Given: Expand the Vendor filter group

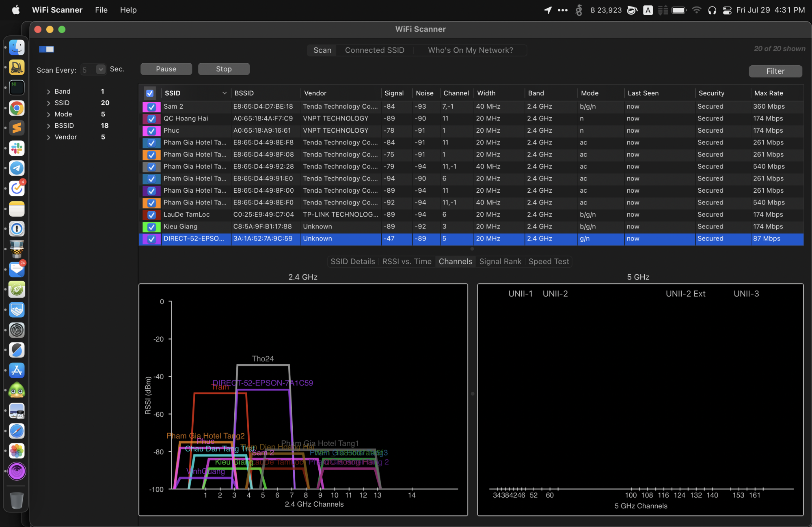Looking at the screenshot, I should point(48,137).
